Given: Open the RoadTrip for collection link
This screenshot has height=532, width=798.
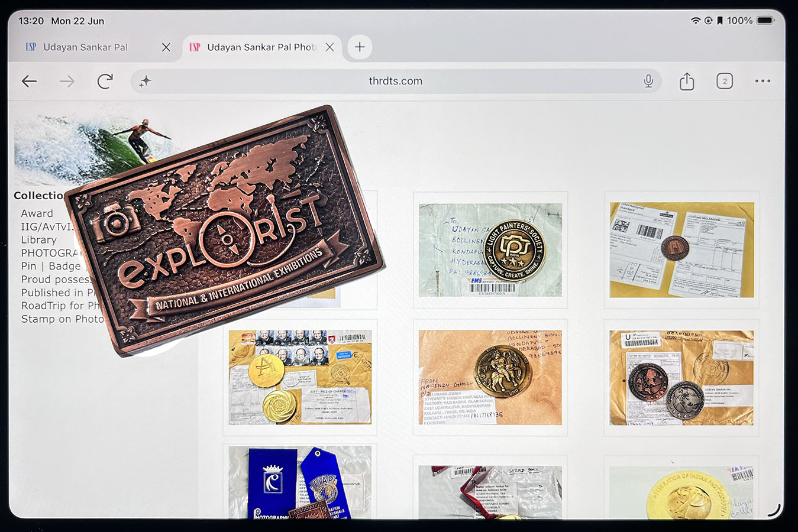Looking at the screenshot, I should 61,306.
